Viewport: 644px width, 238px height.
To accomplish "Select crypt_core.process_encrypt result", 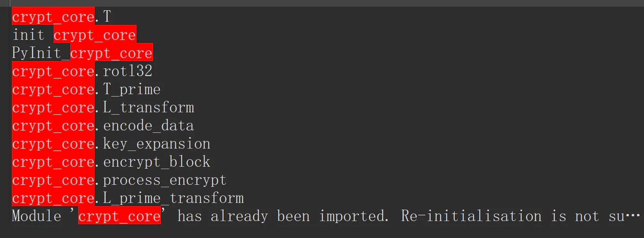I will [119, 180].
